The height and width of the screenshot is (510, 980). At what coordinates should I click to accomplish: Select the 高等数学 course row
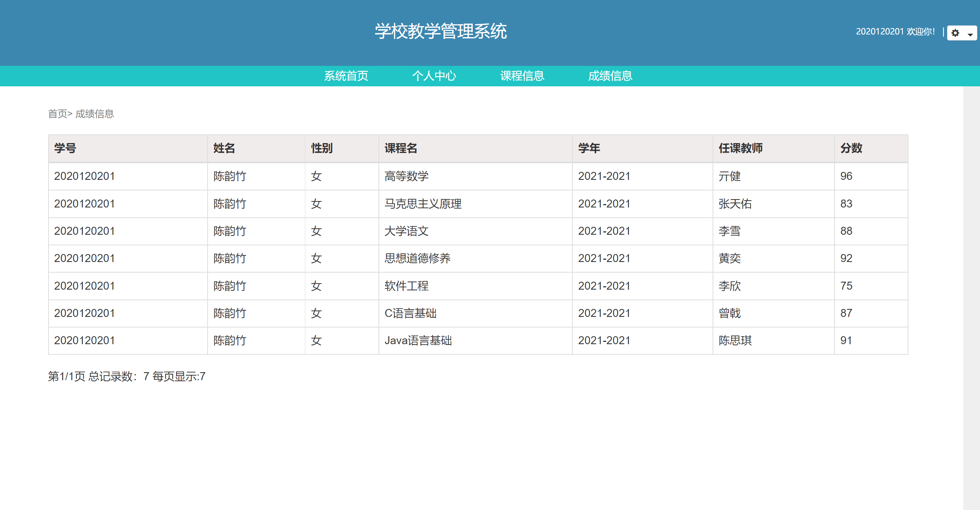406,176
